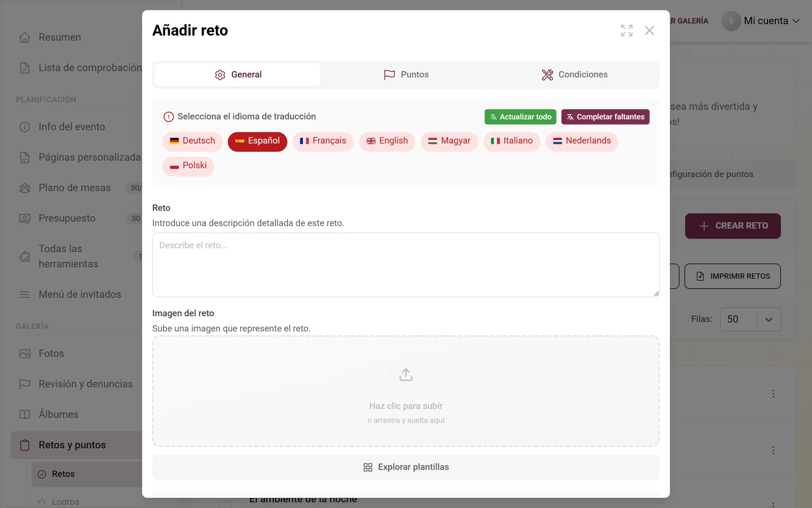Click the Resumen home icon
Image resolution: width=812 pixels, height=508 pixels.
[x=25, y=37]
